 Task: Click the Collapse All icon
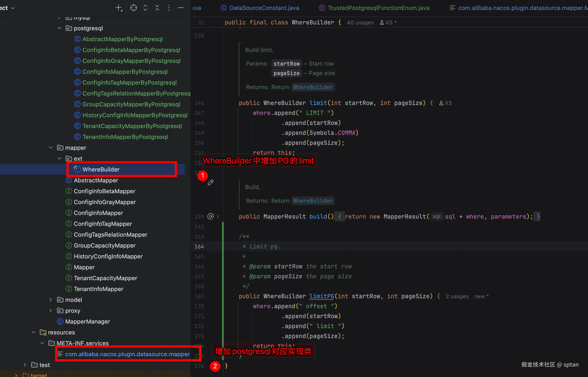click(x=157, y=8)
